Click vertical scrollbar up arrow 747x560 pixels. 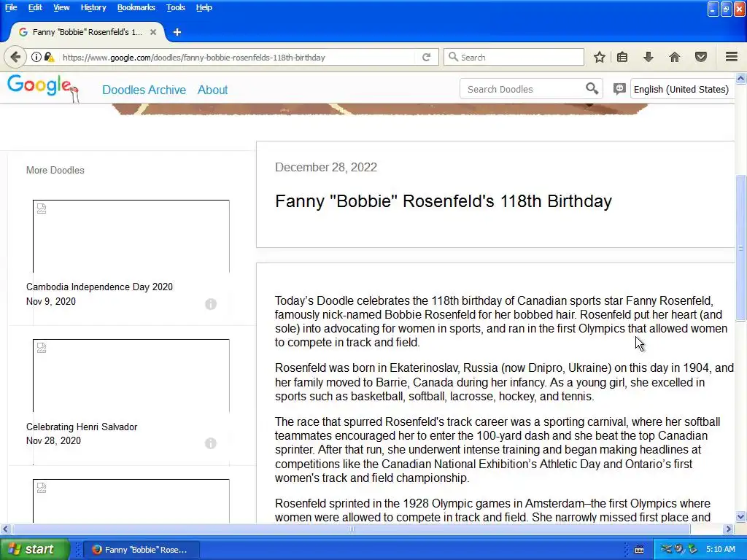coord(741,79)
